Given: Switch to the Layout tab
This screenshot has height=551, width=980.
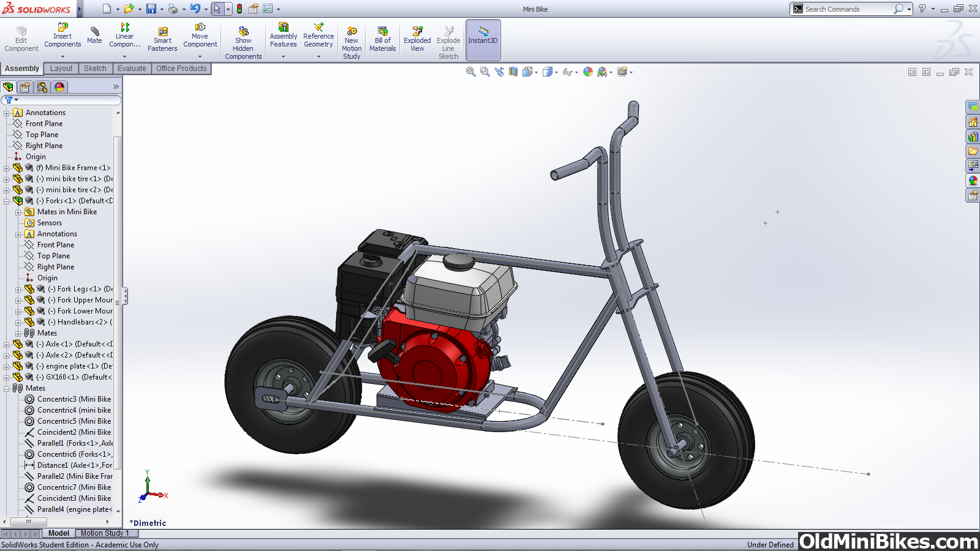Looking at the screenshot, I should [61, 69].
